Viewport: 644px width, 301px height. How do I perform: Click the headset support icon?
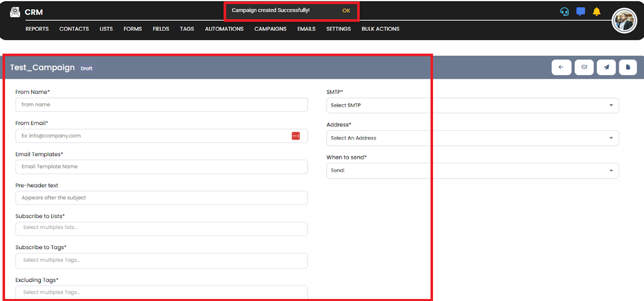[565, 12]
